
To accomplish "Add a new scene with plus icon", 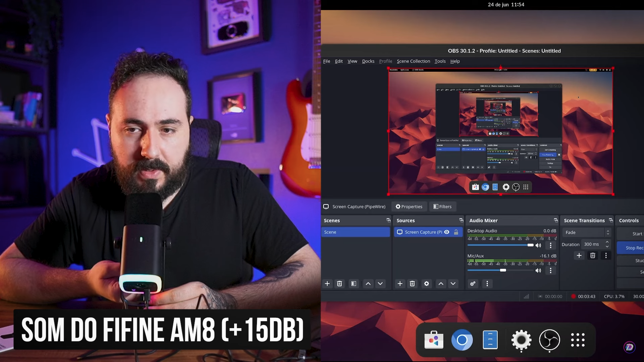I will coord(327,284).
